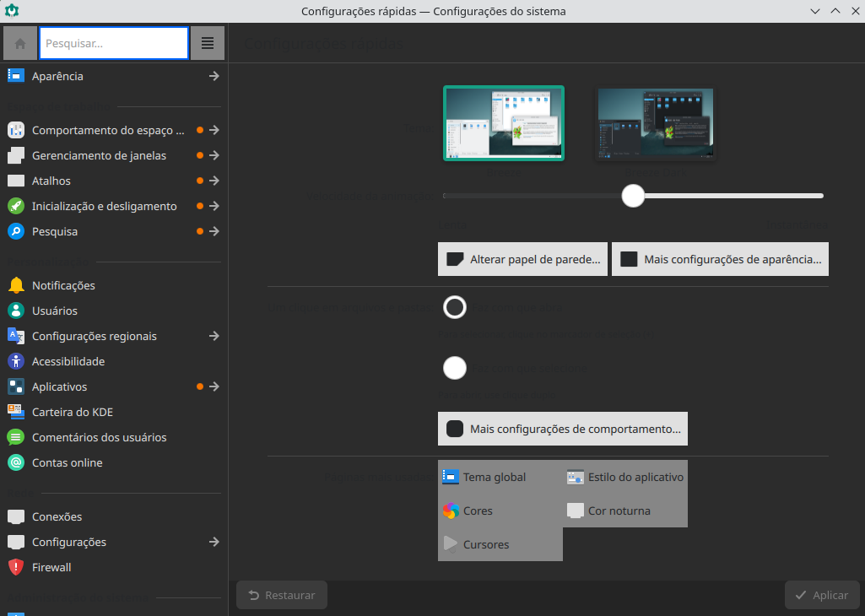Click the Conexões icon
Image resolution: width=865 pixels, height=616 pixels.
click(16, 516)
